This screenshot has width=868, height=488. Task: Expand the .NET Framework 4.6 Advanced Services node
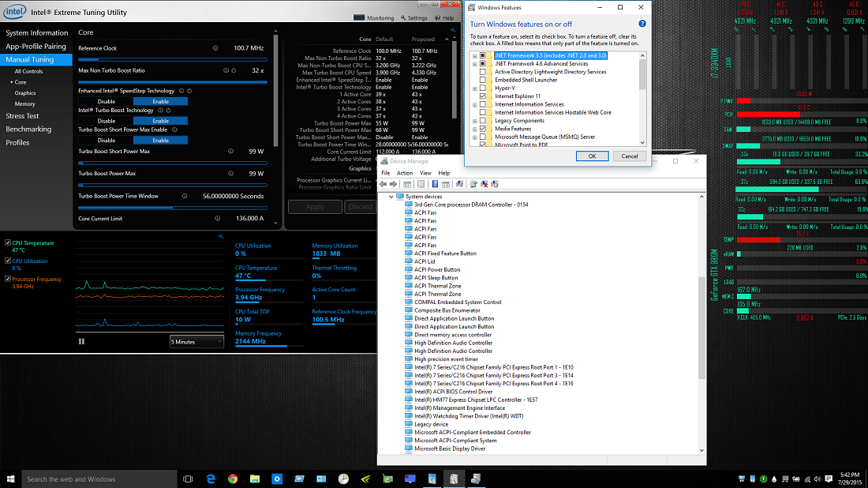(475, 64)
